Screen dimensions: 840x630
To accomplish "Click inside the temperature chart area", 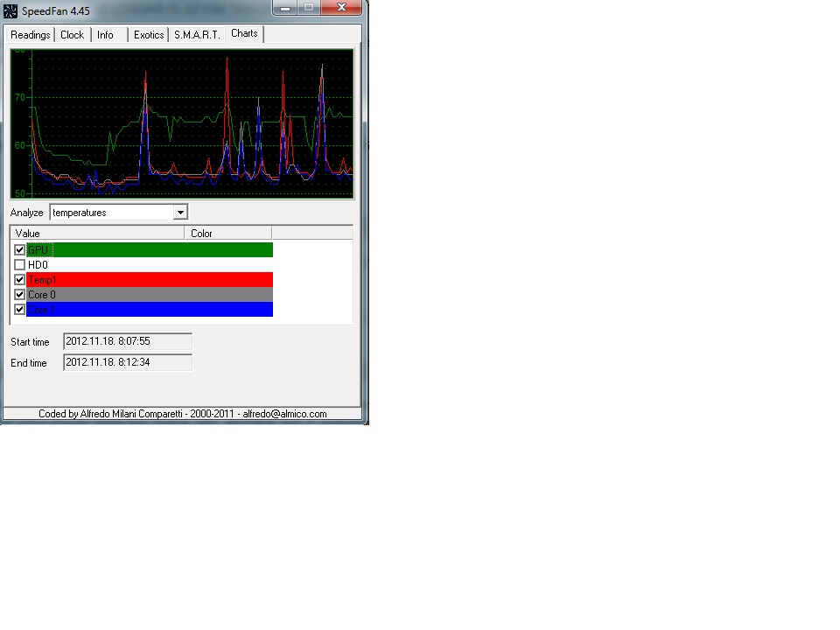I will click(x=182, y=123).
